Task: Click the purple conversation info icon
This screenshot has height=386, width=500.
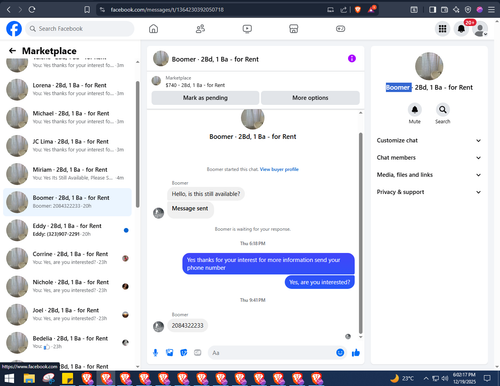Action: 352,59
